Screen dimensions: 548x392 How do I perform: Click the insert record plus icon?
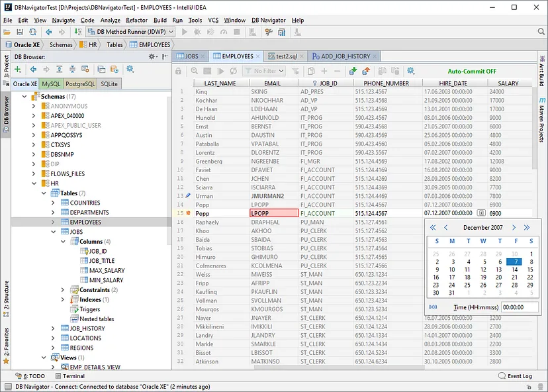[x=324, y=71]
